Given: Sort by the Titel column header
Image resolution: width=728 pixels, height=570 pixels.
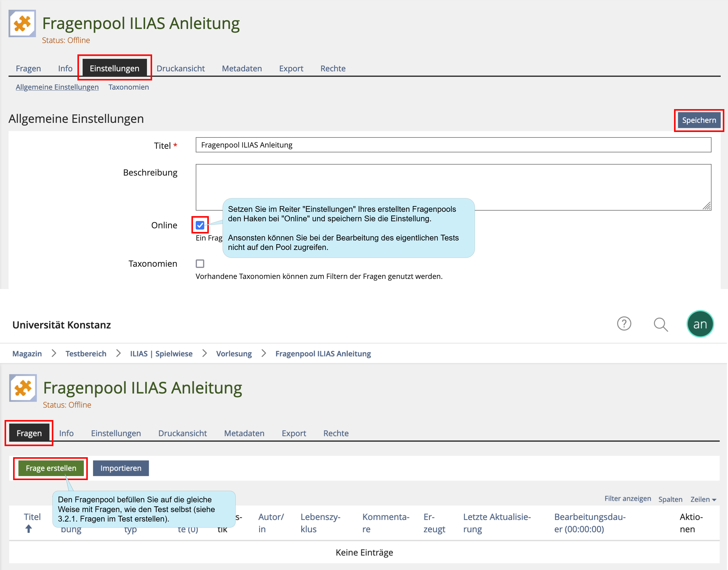Looking at the screenshot, I should (32, 517).
